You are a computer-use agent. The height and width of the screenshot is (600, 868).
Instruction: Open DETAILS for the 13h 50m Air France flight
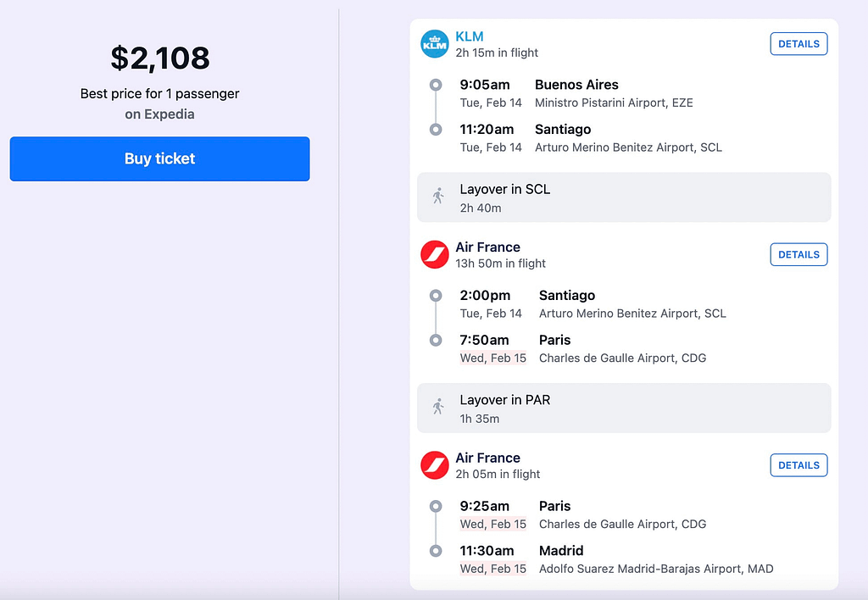pos(798,254)
